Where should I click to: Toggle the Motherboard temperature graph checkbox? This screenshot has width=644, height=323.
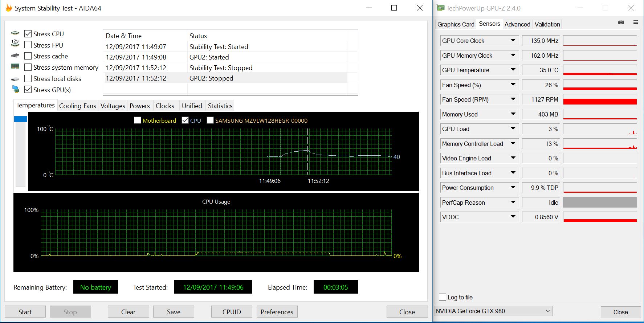point(138,120)
